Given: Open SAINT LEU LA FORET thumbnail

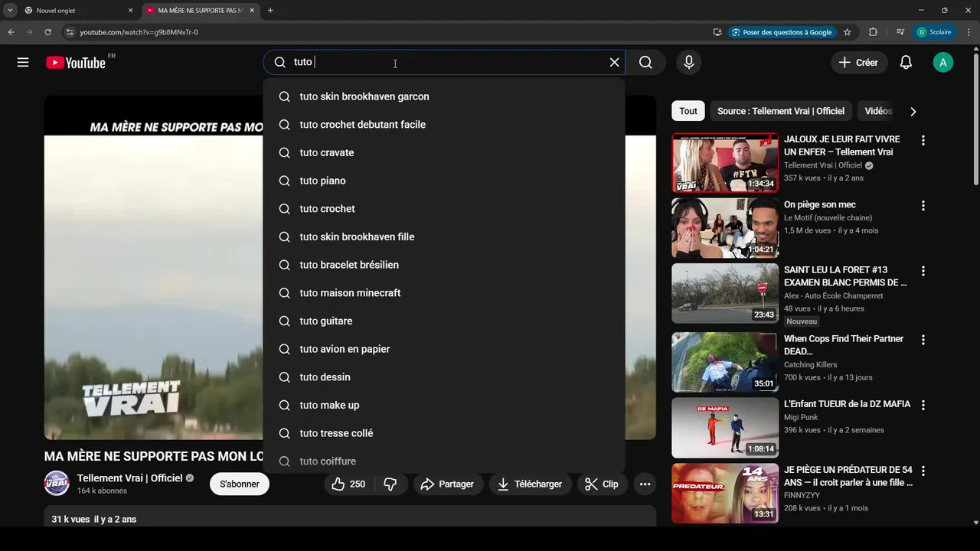Looking at the screenshot, I should tap(725, 293).
